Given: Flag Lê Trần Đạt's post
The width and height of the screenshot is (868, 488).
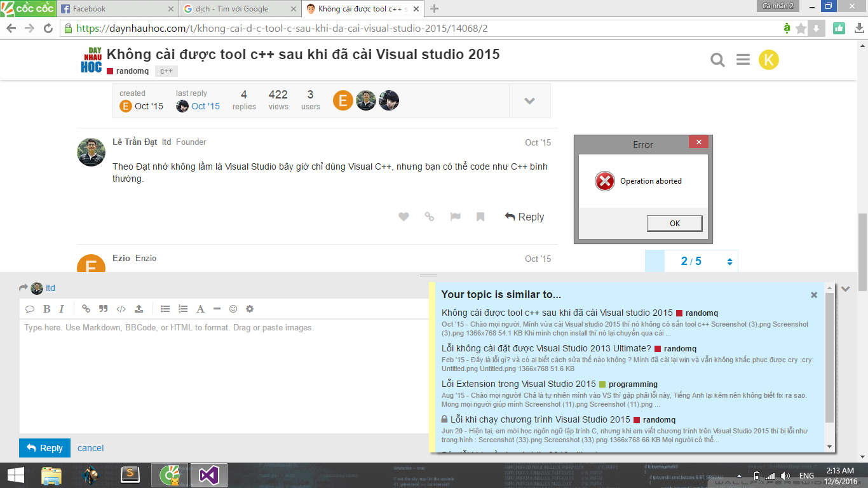Looking at the screenshot, I should [455, 217].
